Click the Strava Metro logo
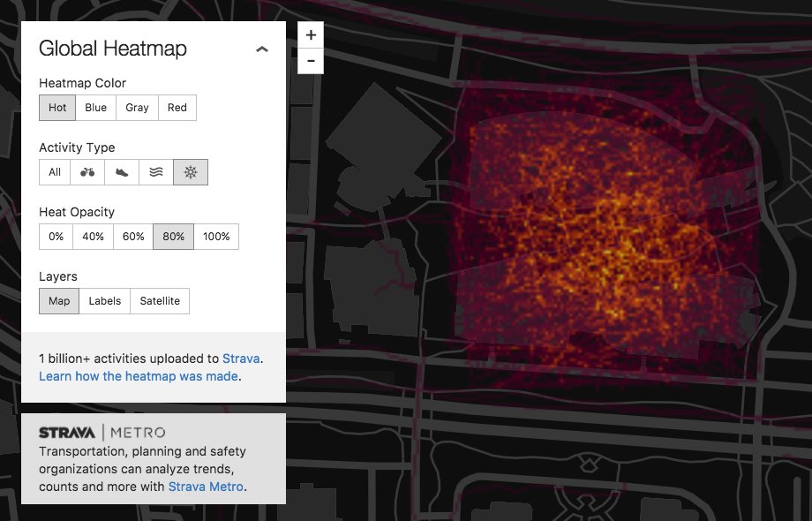This screenshot has width=812, height=521. (102, 433)
